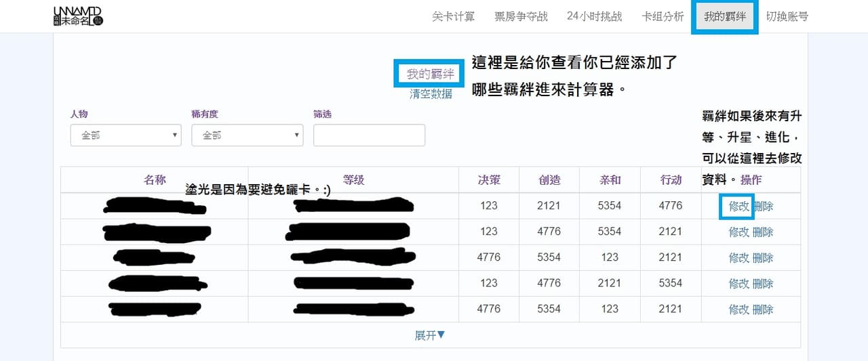Screen dimensions: 868x361
Task: Click 删除 in the last table row
Action: point(763,309)
